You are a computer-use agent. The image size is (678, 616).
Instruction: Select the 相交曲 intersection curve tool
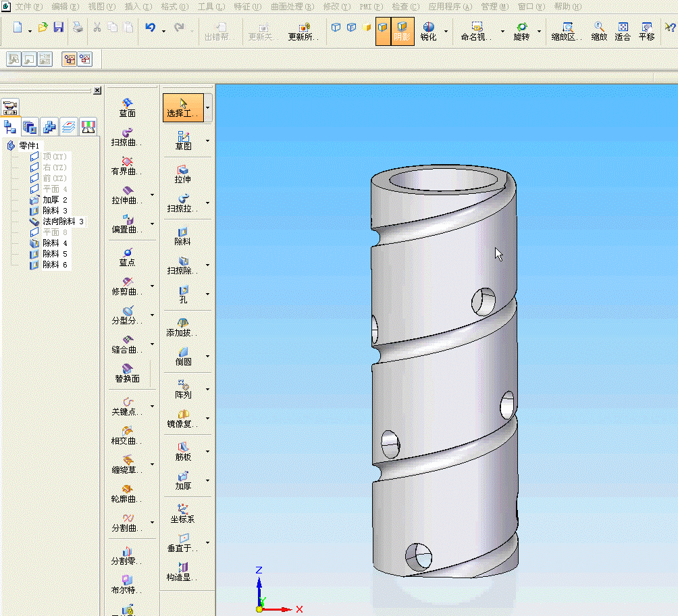126,435
